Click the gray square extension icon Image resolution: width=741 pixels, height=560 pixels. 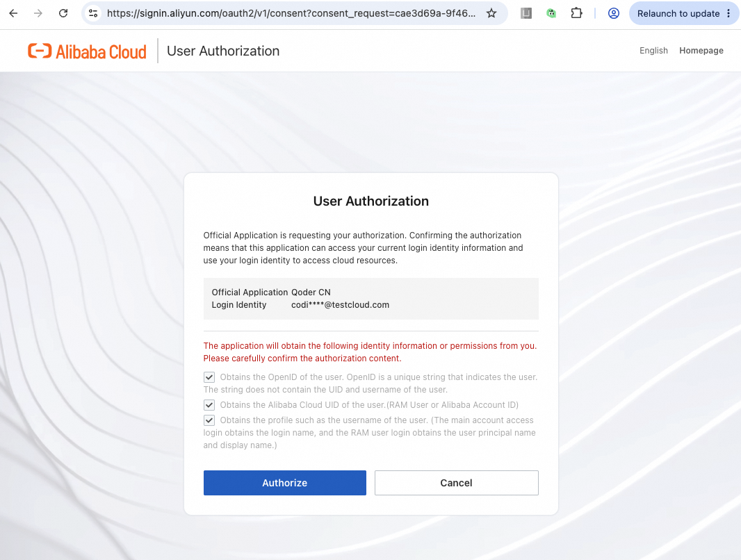[x=526, y=13]
